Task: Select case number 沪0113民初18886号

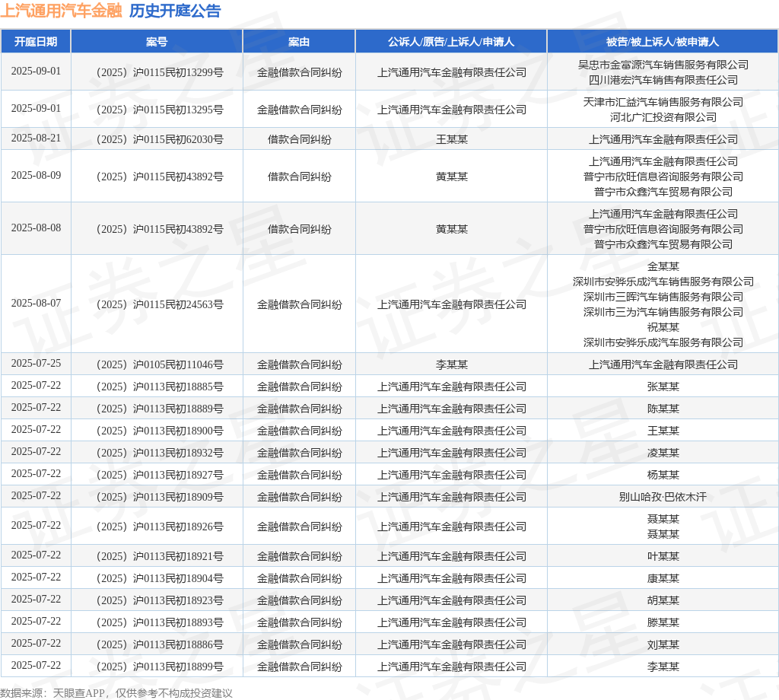Action: coord(160,644)
